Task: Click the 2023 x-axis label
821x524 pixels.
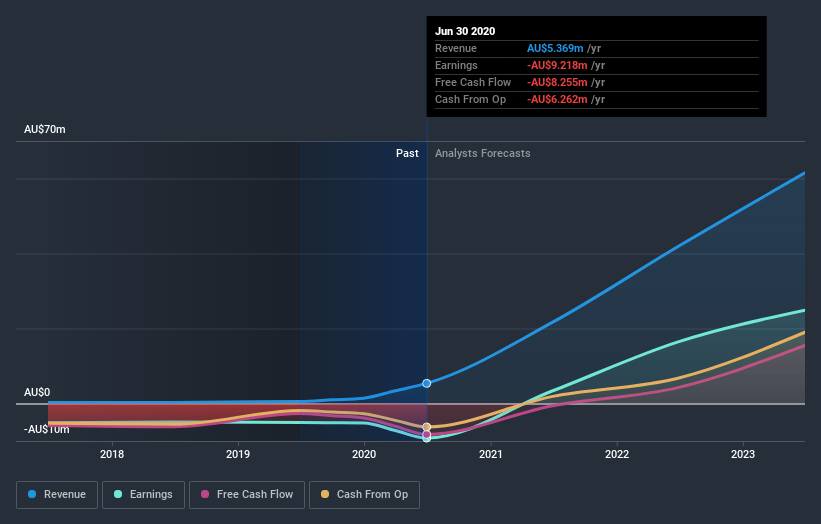Action: tap(743, 454)
